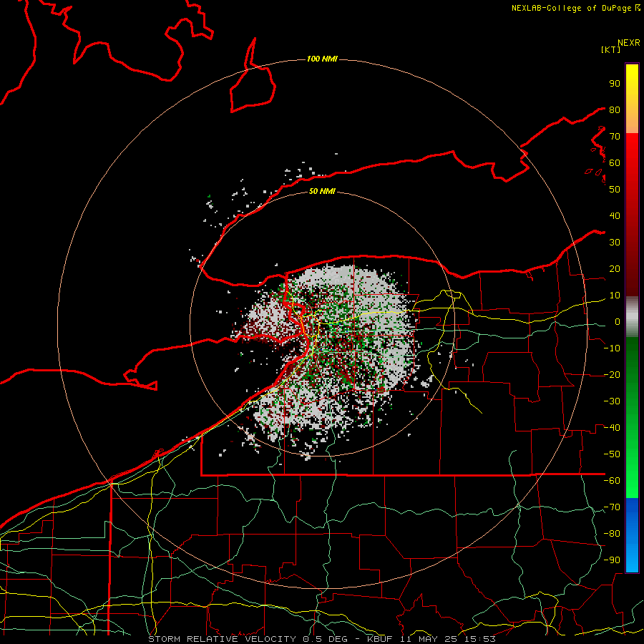Click the STORM RELATIVE VELOCITY caption text
Screen dimensions: 644x644
click(222, 639)
